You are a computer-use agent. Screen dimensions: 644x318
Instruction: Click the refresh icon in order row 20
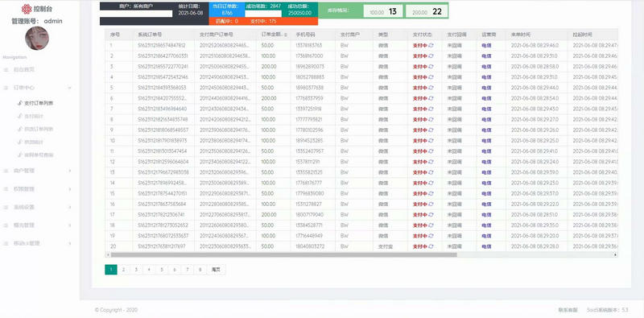click(x=431, y=246)
